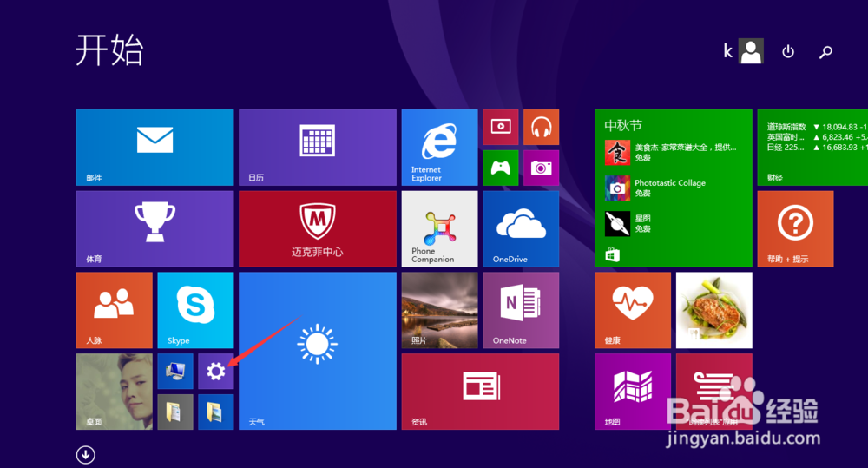The width and height of the screenshot is (868, 468).
Task: Open the News (资讯) tile
Action: pos(481,392)
